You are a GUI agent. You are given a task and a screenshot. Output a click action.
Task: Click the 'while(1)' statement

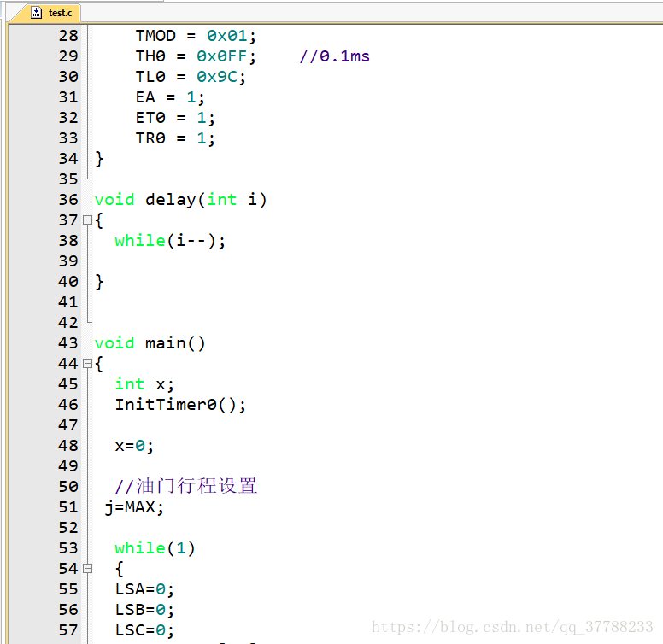155,548
